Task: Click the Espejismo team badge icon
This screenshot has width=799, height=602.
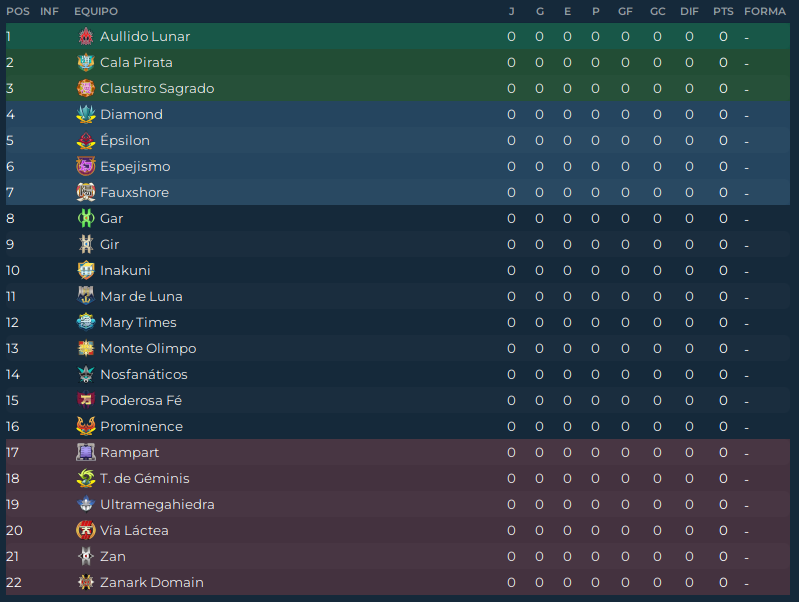Action: (x=86, y=167)
